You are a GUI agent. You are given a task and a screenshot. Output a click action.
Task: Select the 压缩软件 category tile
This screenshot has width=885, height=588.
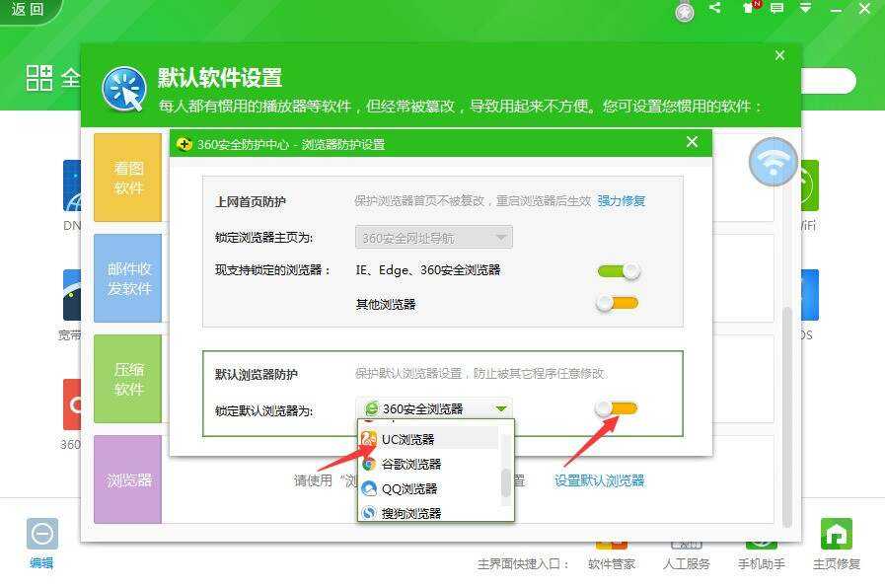(128, 379)
